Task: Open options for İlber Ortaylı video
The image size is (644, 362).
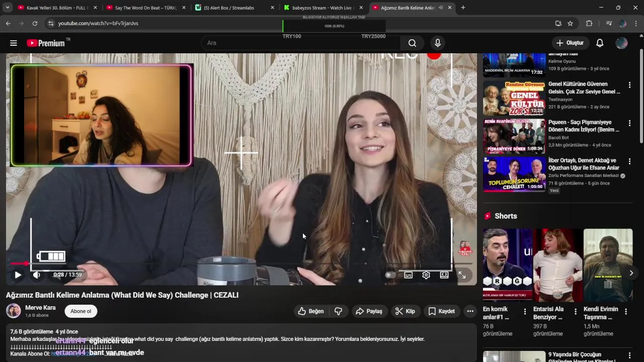Action: pos(629,161)
